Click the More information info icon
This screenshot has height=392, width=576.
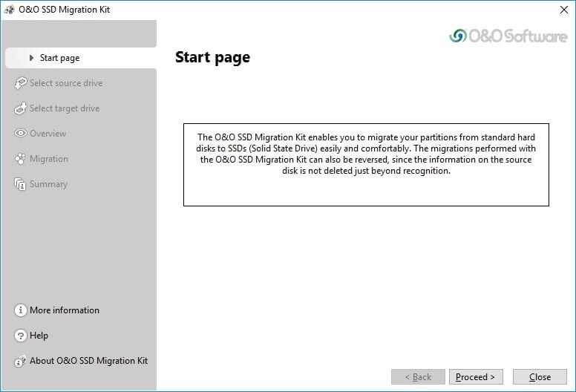(21, 310)
